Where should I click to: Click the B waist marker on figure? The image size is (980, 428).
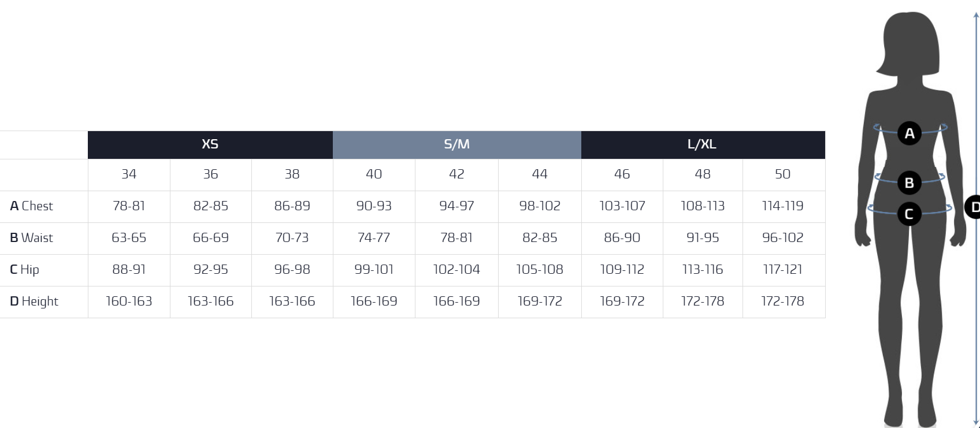click(909, 183)
